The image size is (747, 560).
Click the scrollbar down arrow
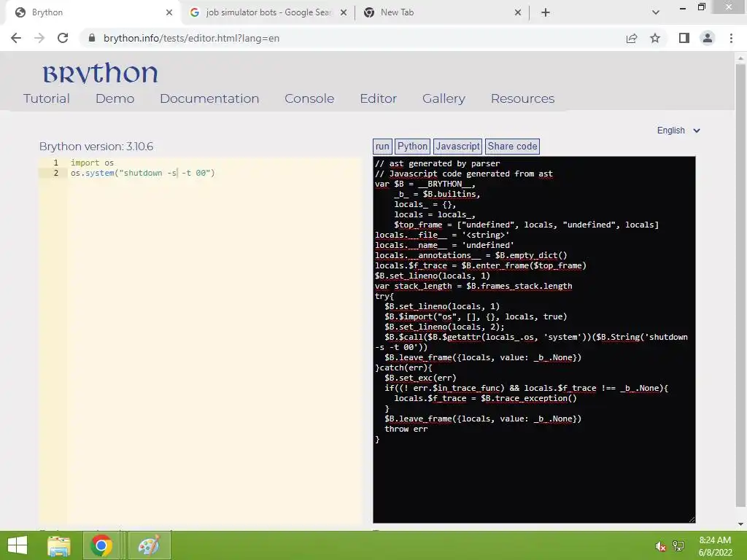740,524
